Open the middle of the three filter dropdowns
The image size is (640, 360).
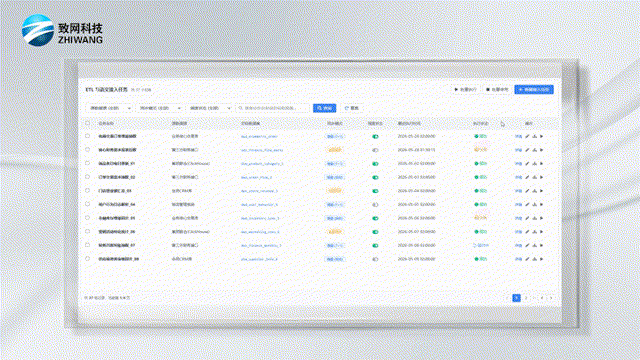coord(159,108)
